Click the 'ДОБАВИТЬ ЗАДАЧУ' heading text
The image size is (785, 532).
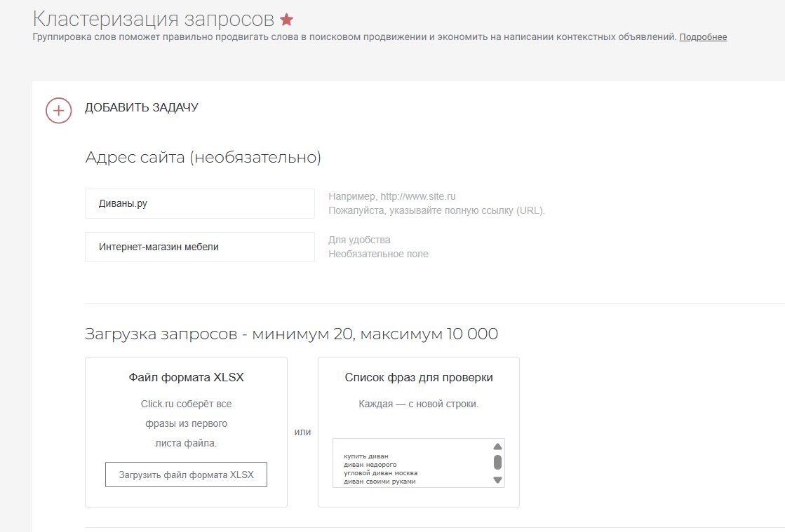click(142, 107)
